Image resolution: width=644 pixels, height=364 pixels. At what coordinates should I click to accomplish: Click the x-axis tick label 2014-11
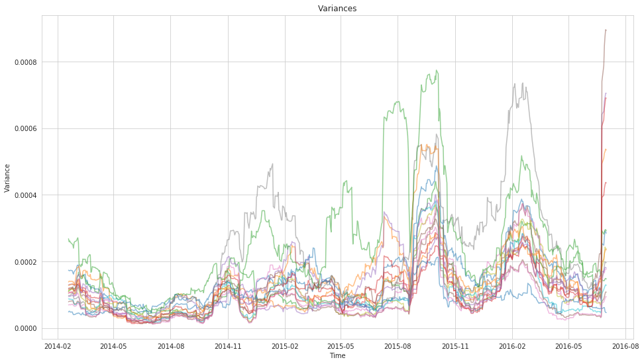pyautogui.click(x=228, y=346)
